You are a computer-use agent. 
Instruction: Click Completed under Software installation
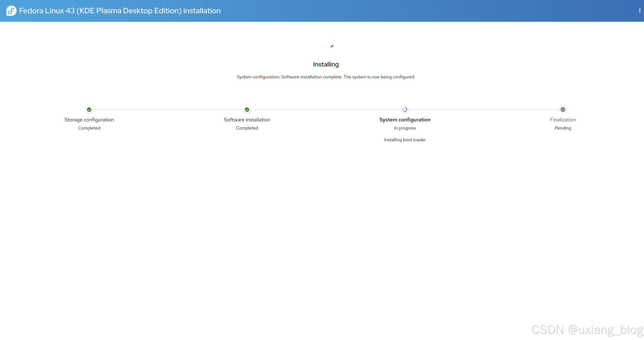[x=247, y=128]
